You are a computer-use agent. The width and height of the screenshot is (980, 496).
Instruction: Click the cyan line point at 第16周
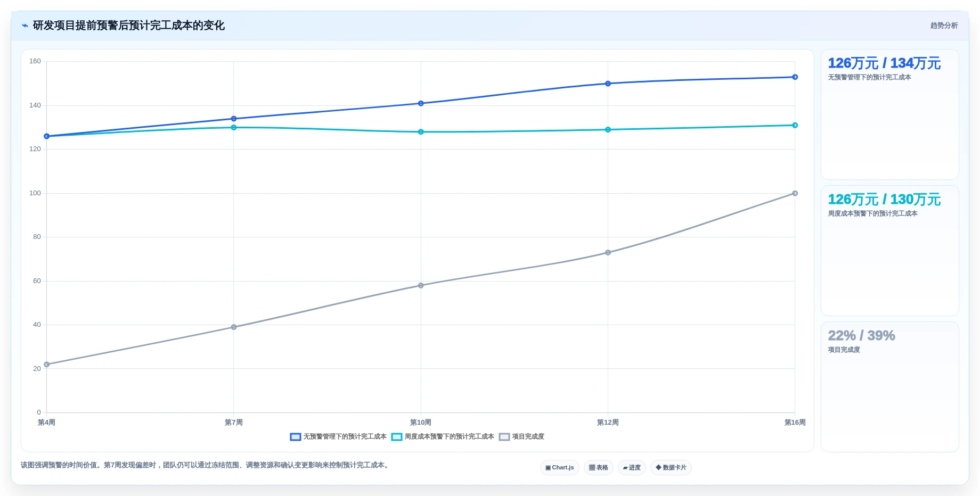pos(795,126)
